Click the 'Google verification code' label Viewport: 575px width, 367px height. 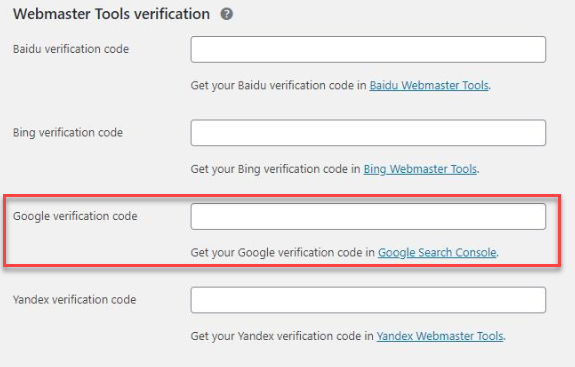tap(75, 216)
